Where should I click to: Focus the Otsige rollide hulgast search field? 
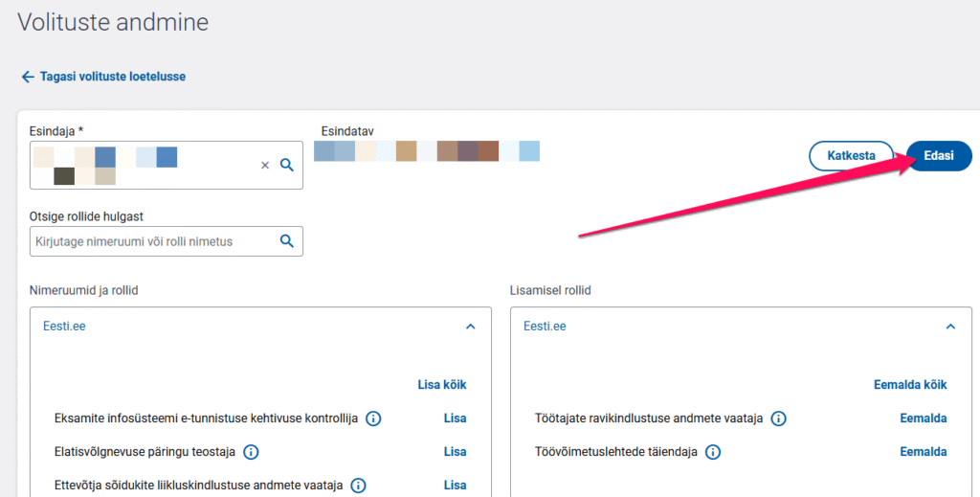[x=153, y=241]
